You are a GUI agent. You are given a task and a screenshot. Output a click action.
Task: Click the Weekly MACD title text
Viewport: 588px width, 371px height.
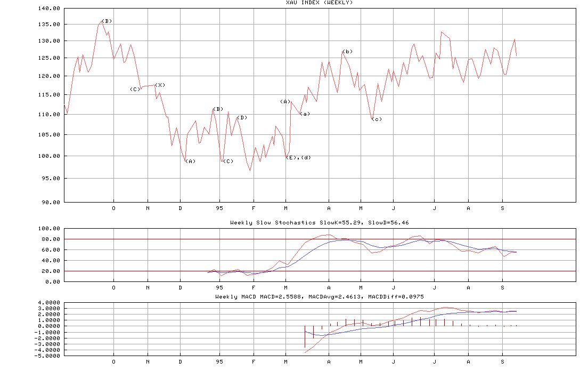(320, 296)
